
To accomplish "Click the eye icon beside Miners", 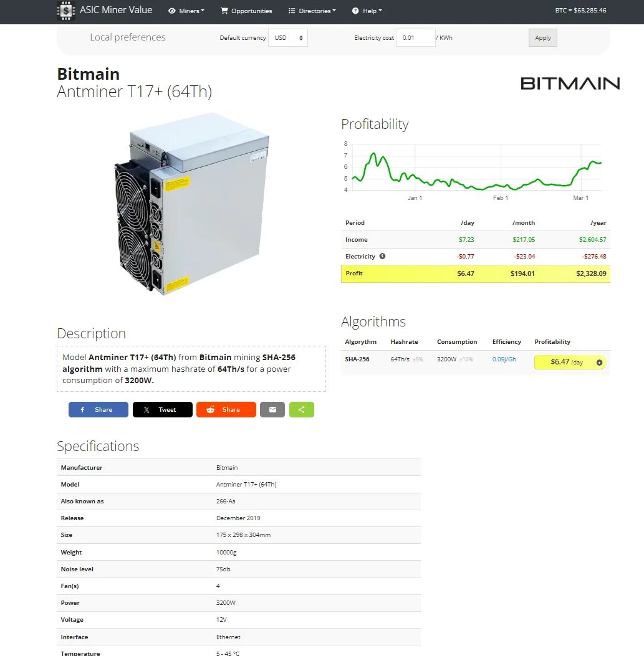I will tap(171, 11).
